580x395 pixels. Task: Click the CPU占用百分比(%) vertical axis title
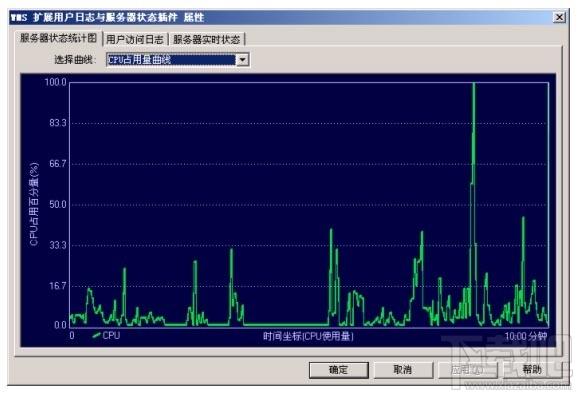click(x=34, y=204)
